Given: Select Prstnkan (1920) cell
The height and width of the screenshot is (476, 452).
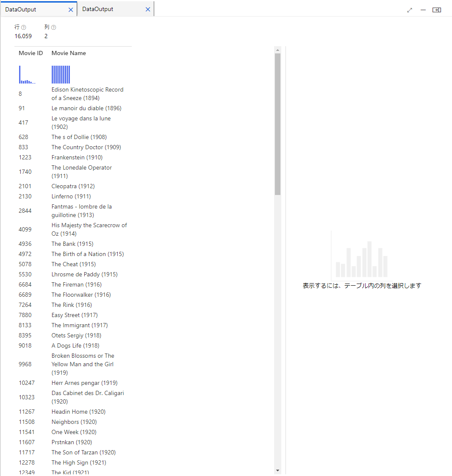Looking at the screenshot, I should coord(72,443).
